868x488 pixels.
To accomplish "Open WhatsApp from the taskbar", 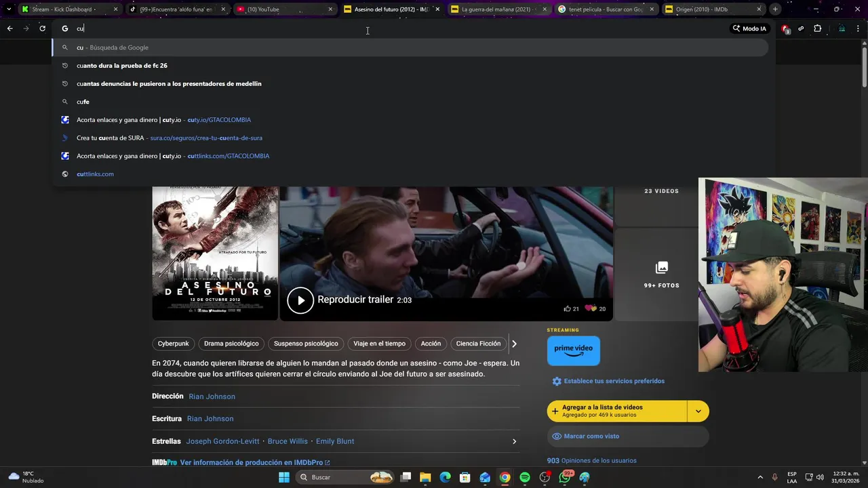I will [564, 477].
